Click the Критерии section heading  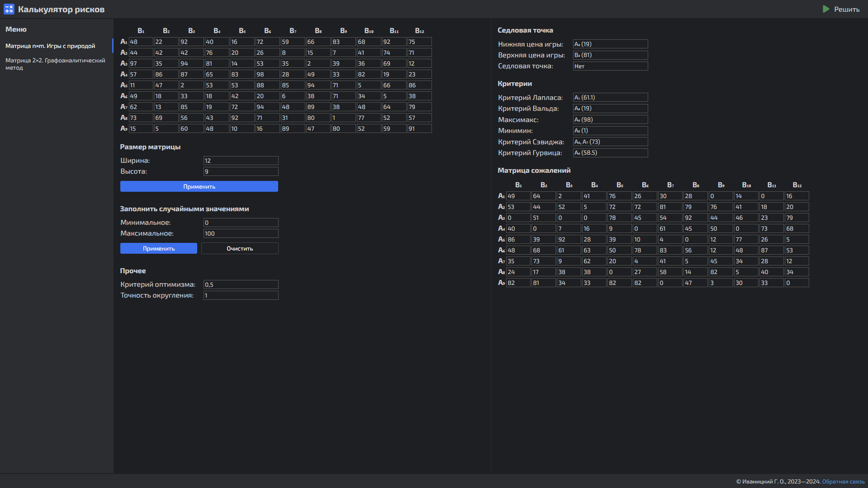515,84
